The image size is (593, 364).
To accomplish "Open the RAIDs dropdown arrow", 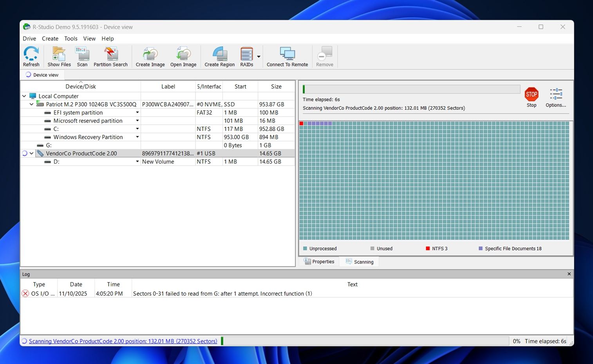I will (259, 57).
